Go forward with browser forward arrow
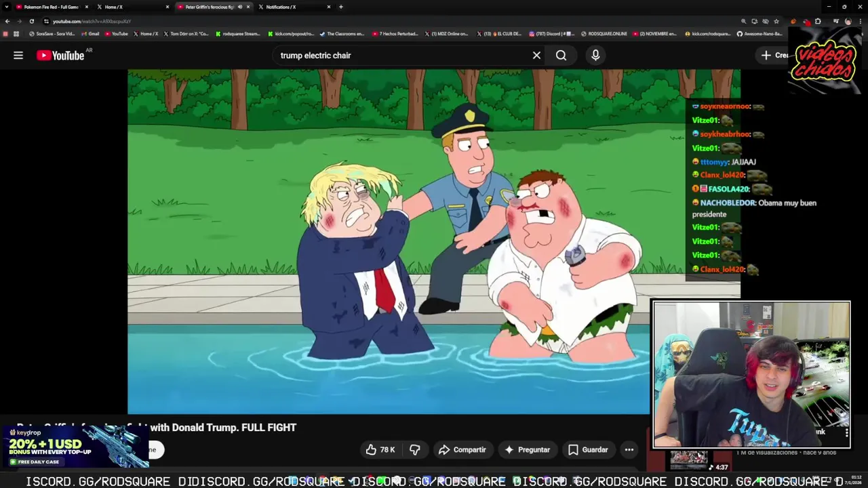 [19, 21]
